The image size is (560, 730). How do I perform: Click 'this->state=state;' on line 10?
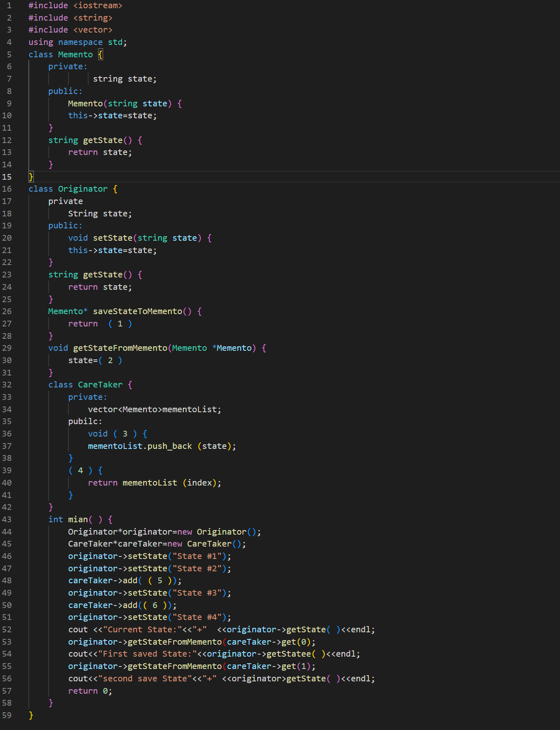(113, 116)
